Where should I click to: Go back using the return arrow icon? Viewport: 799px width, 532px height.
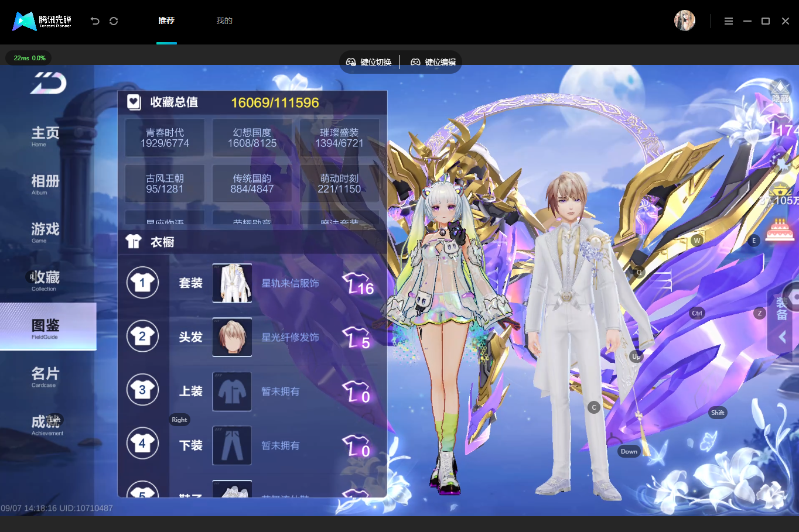[95, 21]
